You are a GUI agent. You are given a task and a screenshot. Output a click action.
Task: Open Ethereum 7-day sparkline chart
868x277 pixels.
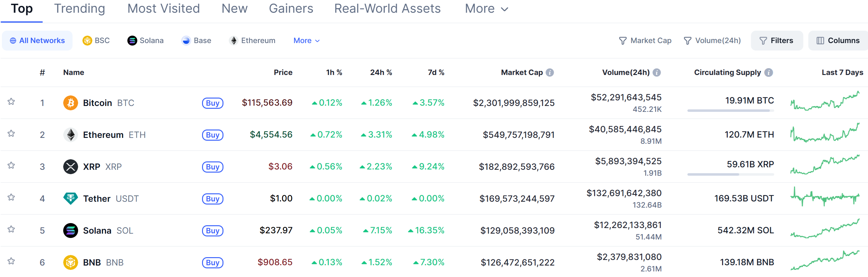click(825, 133)
